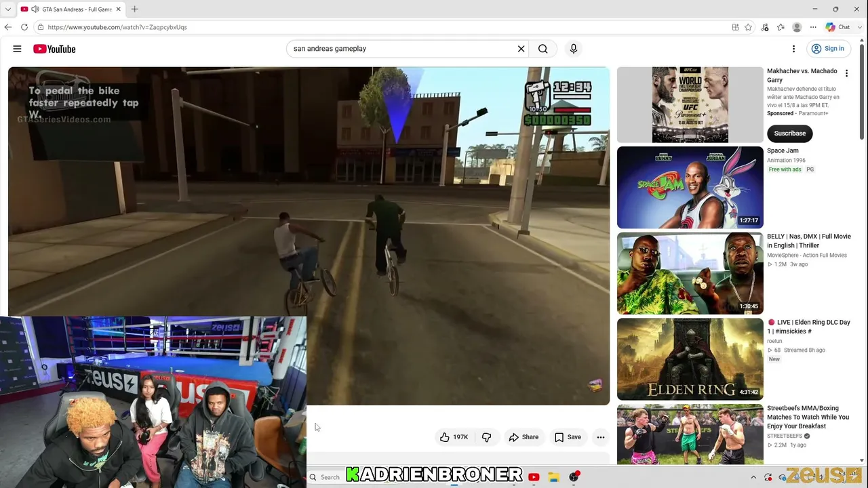Submit the search with the magnifier button
Image resolution: width=868 pixels, height=488 pixels.
click(542, 49)
